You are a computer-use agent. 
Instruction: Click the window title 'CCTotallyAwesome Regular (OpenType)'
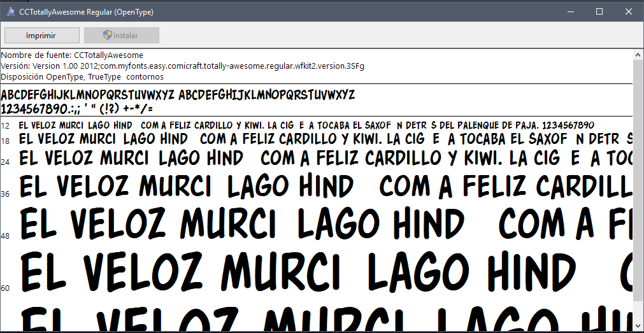(86, 12)
